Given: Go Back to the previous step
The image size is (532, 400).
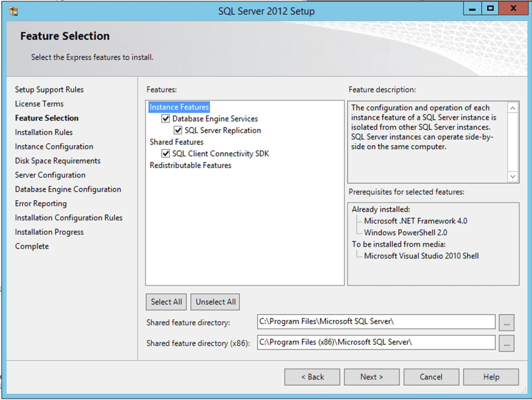Looking at the screenshot, I should [x=312, y=377].
